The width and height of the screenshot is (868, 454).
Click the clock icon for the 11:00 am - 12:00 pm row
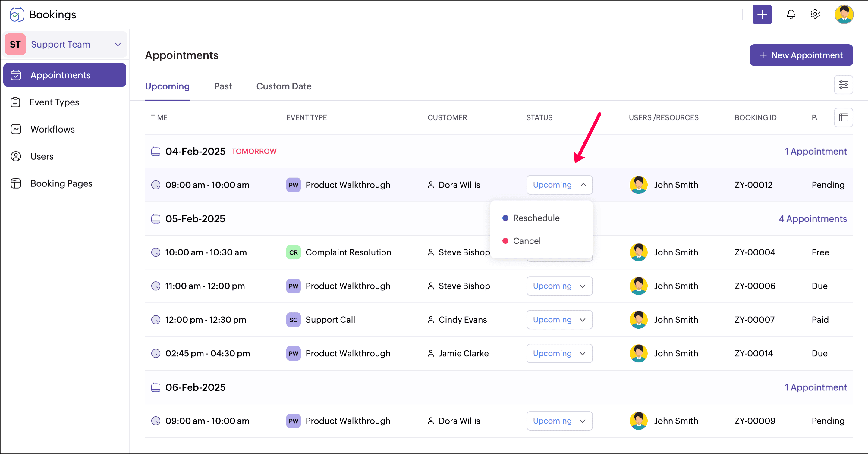[x=156, y=286]
